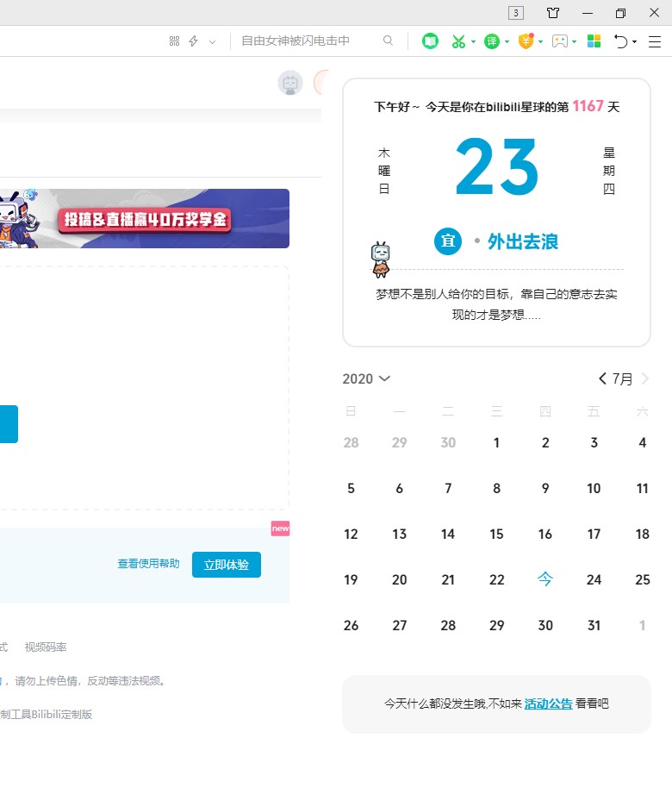Open the browser hamburger menu
672x788 pixels.
click(655, 41)
